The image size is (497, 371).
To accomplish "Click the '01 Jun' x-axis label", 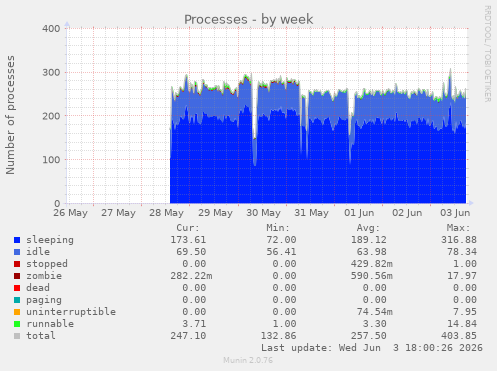I will coord(359,213).
